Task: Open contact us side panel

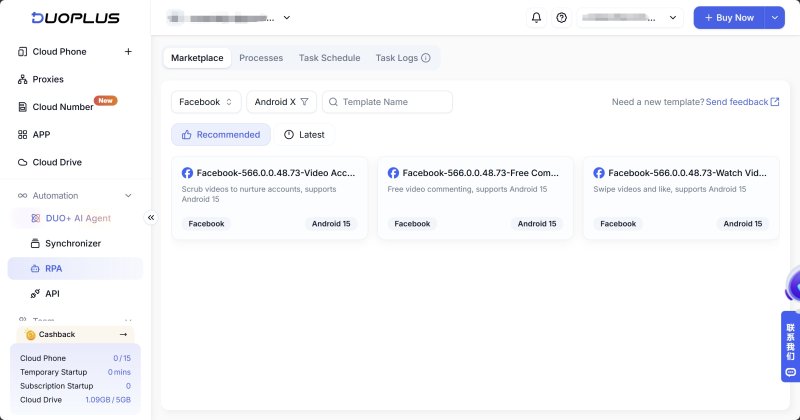Action: coord(790,347)
